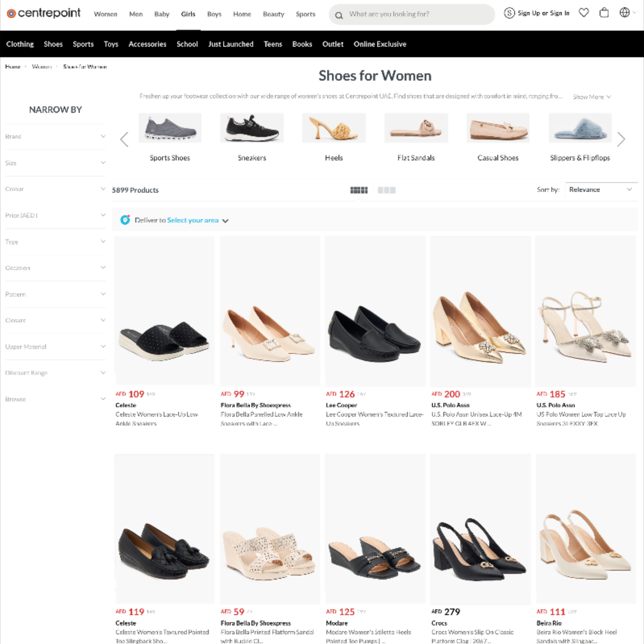Expand the Price (AED) filter
This screenshot has height=644, width=644.
[55, 215]
